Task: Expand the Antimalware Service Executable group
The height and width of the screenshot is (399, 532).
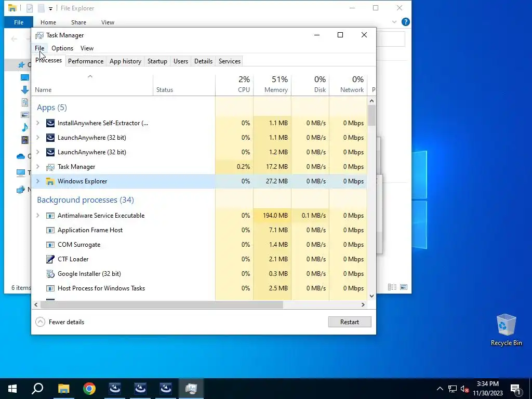Action: [x=38, y=216]
